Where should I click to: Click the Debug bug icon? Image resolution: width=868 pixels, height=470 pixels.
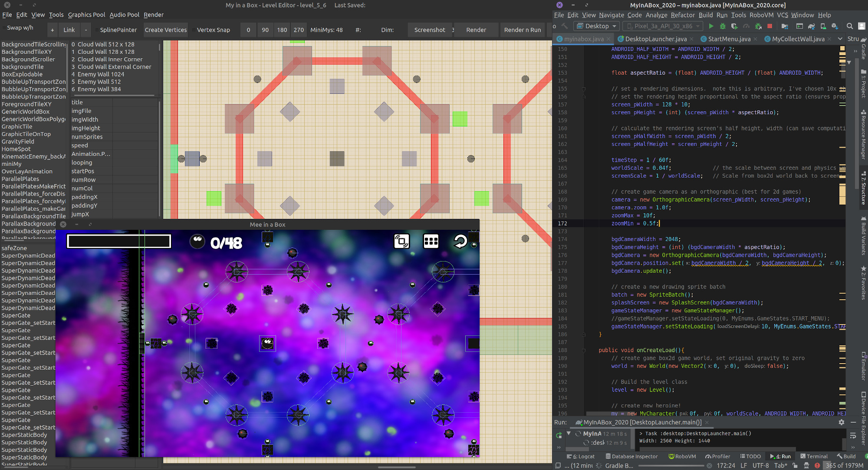click(723, 26)
